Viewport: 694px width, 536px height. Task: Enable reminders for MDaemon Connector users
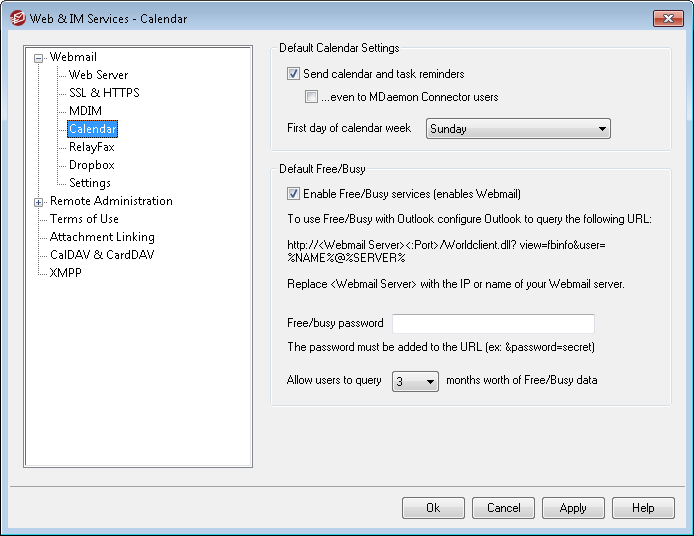312,98
